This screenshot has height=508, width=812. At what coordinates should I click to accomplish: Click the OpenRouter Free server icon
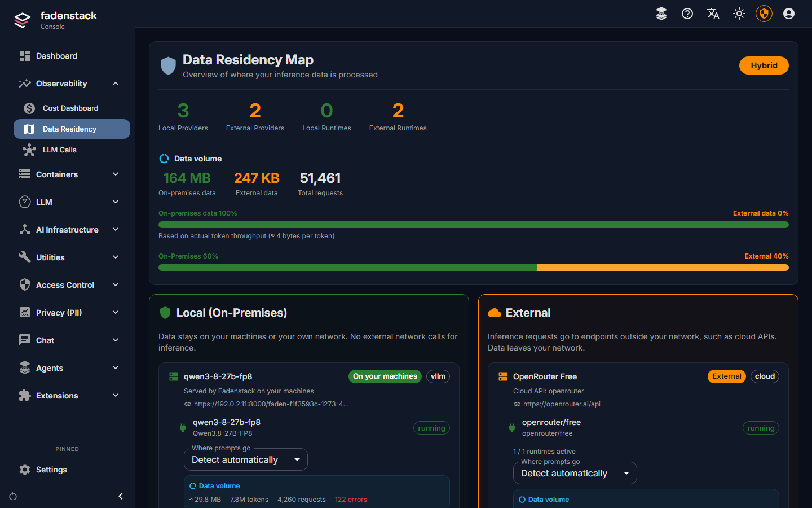(503, 376)
